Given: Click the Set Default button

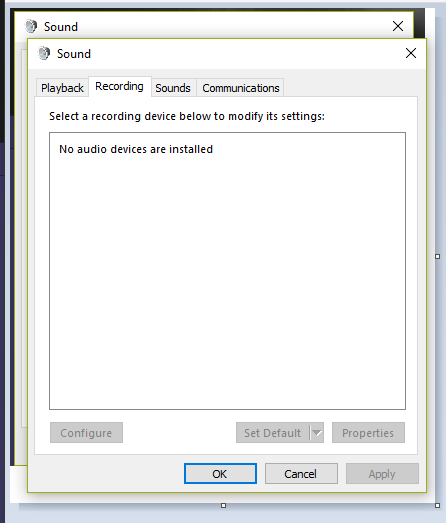Looking at the screenshot, I should click(273, 433).
